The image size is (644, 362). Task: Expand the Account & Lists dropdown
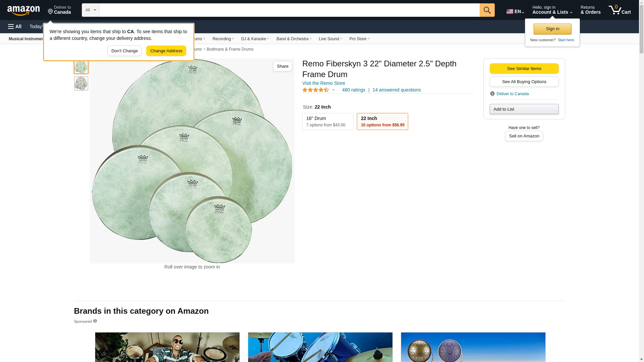[552, 10]
